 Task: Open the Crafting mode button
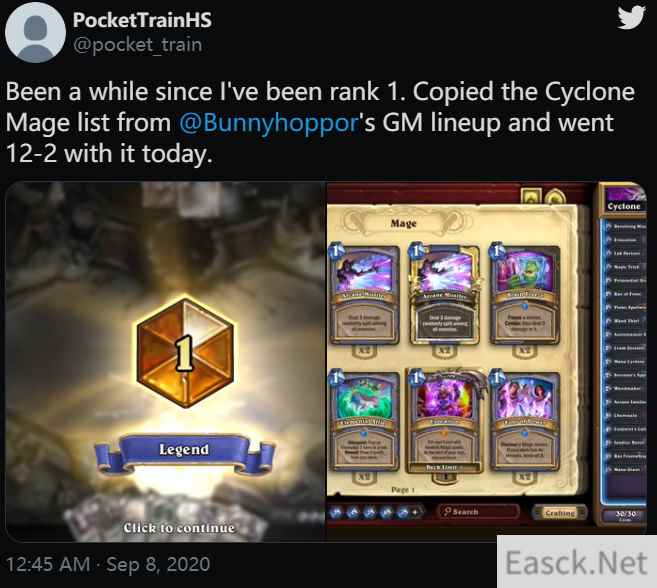[560, 513]
